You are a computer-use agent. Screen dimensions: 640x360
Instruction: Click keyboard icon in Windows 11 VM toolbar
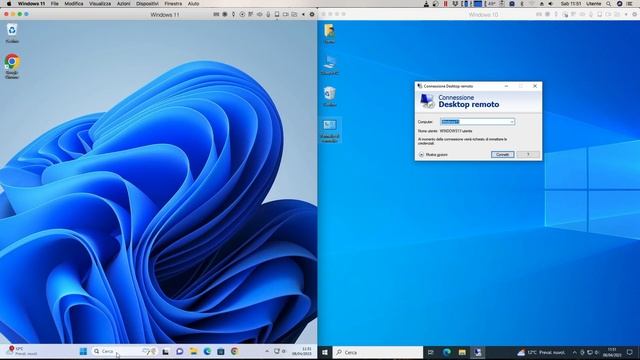[216, 14]
